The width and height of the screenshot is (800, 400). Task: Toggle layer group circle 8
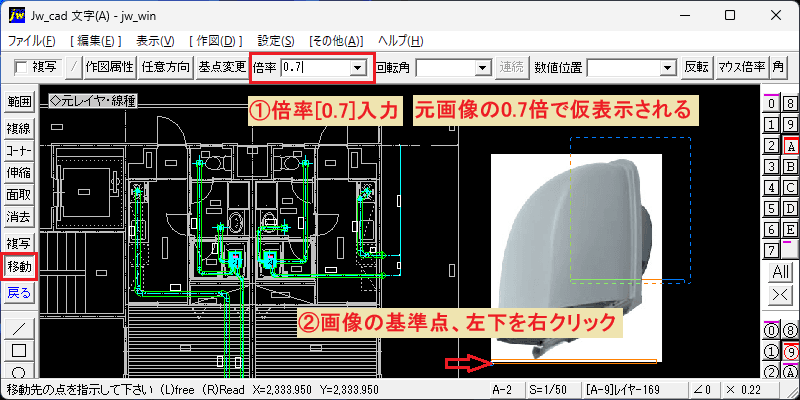(790, 331)
